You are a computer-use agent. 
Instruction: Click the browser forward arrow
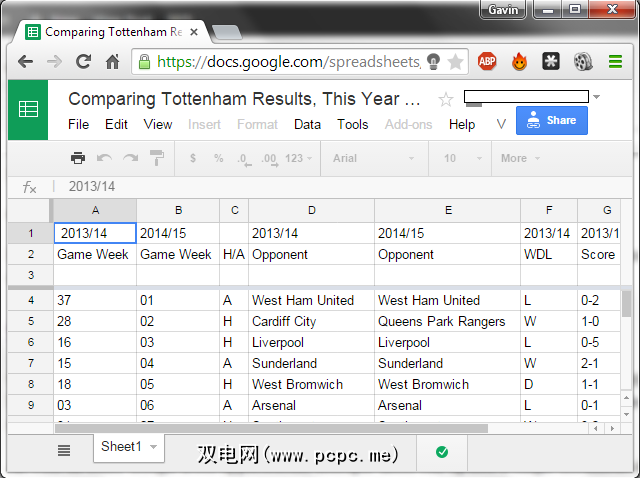point(54,62)
